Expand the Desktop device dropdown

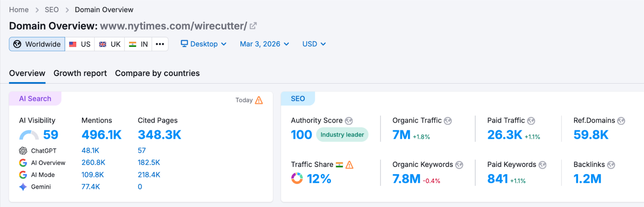coord(203,44)
